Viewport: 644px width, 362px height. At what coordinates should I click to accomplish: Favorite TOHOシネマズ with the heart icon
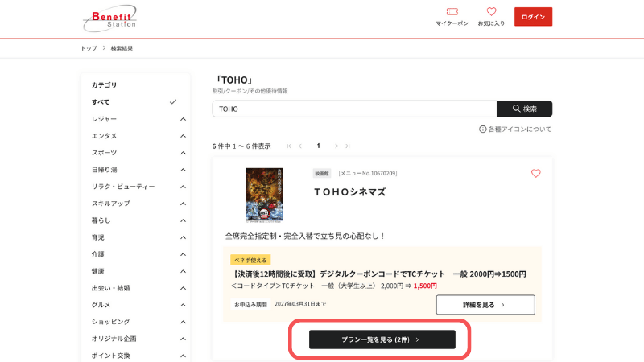pyautogui.click(x=535, y=174)
